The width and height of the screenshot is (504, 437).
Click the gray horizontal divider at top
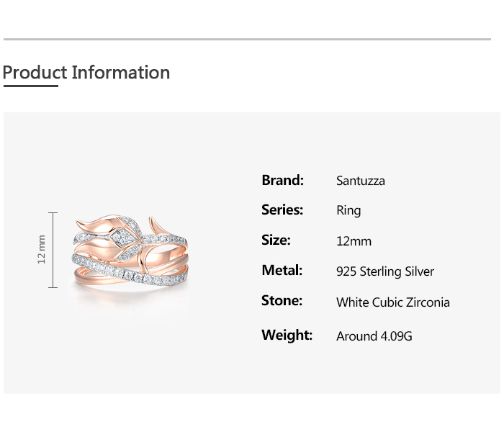click(247, 39)
